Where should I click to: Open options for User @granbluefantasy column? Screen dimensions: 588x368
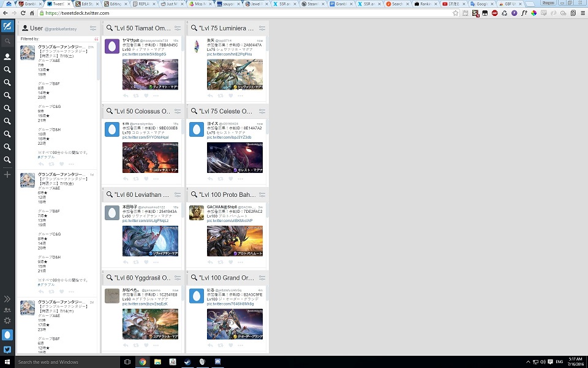93,28
